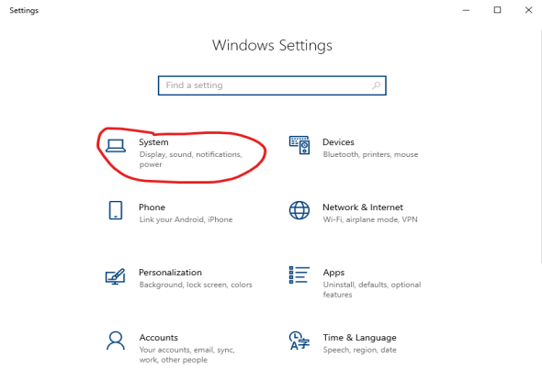542x392 pixels.
Task: Choose the Apps category heading
Action: pyautogui.click(x=333, y=273)
